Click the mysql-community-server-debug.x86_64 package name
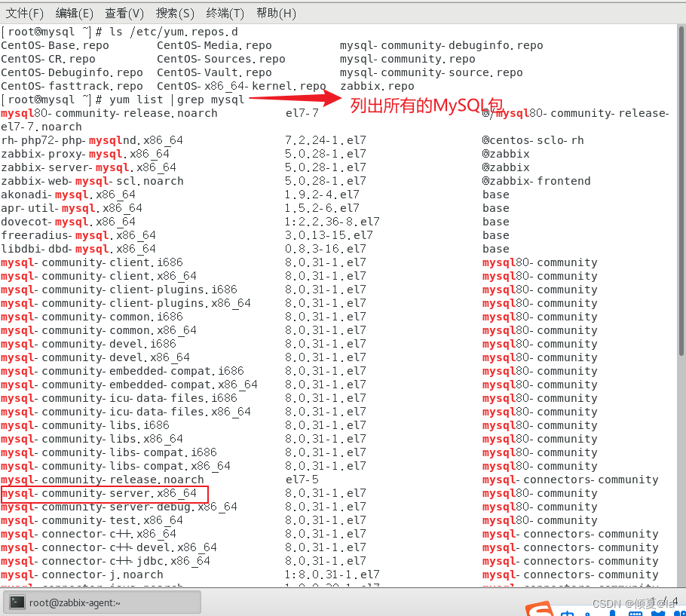 (119, 507)
